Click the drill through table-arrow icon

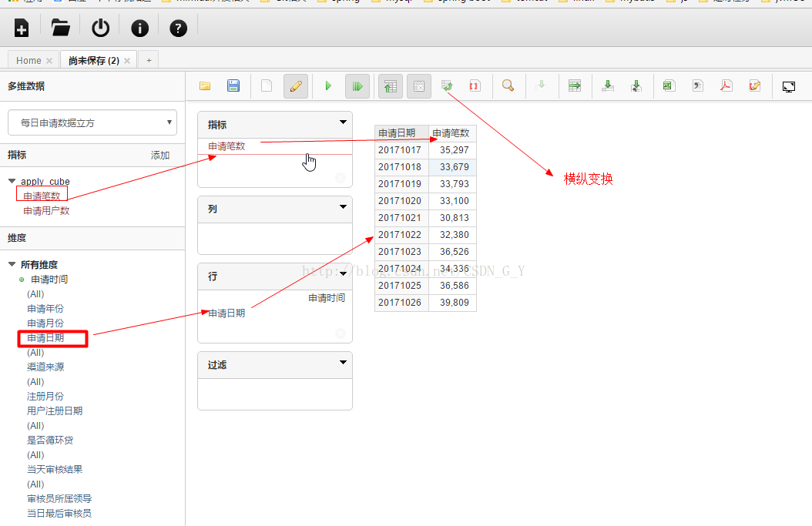point(574,86)
